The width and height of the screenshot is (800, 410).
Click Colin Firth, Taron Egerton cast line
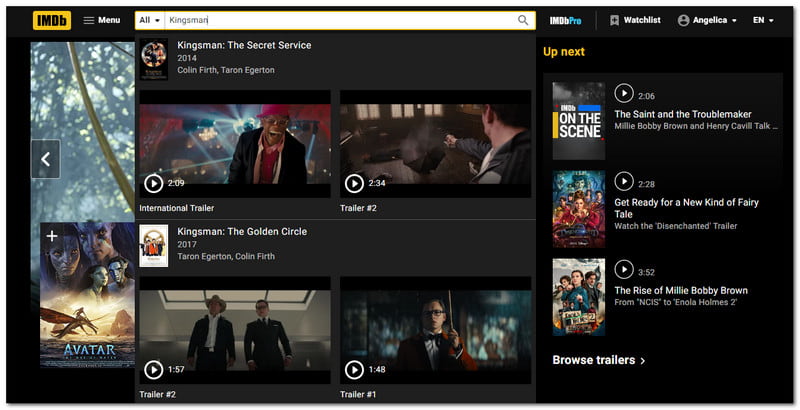pyautogui.click(x=226, y=70)
